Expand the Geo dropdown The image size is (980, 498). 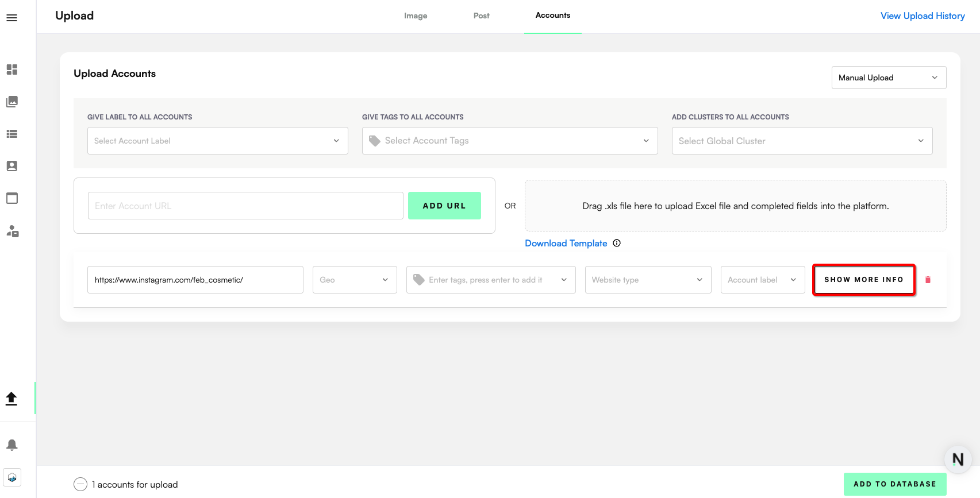[x=354, y=280]
